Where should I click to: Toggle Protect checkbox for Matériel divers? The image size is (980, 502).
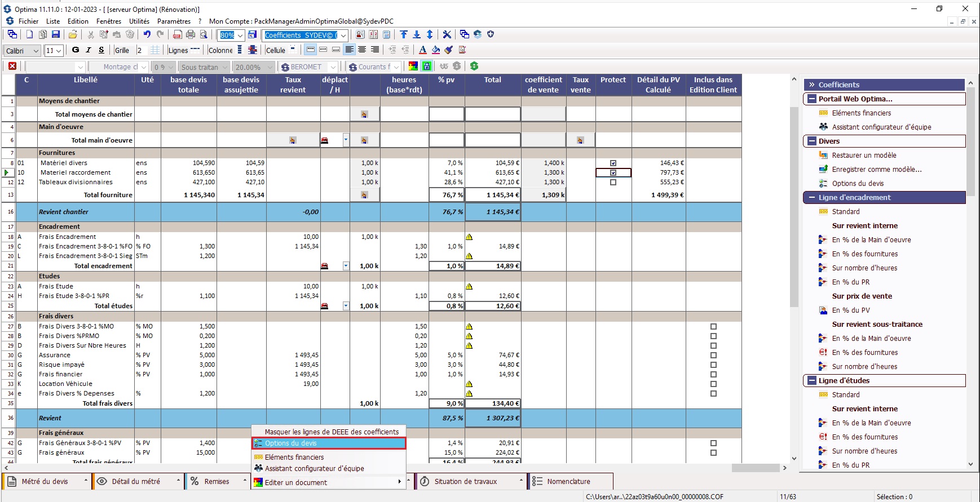(613, 163)
